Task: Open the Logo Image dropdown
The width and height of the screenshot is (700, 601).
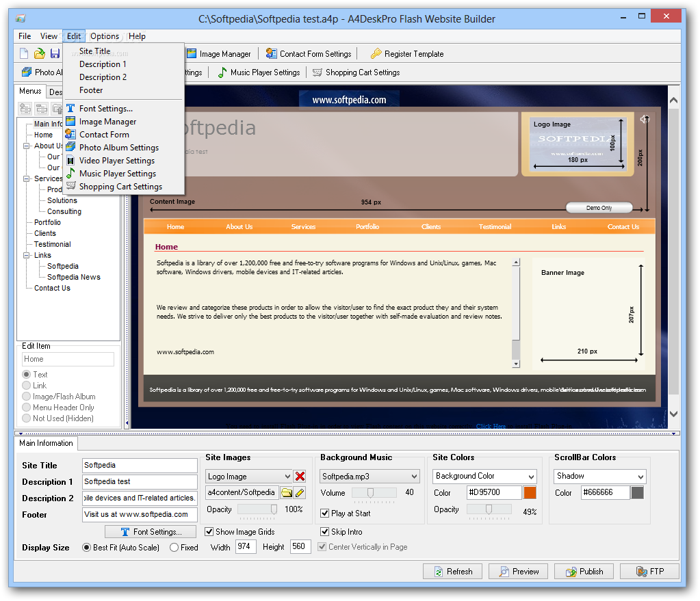Action: point(248,477)
